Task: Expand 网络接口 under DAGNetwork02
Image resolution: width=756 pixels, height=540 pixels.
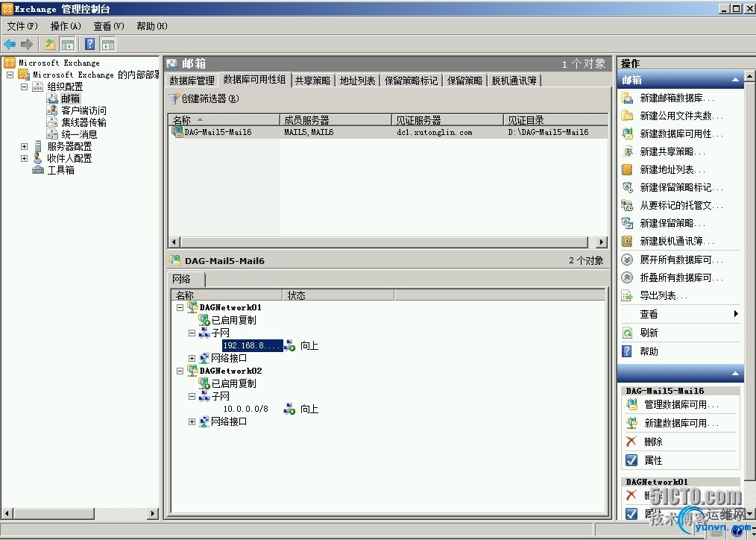Action: (x=192, y=422)
